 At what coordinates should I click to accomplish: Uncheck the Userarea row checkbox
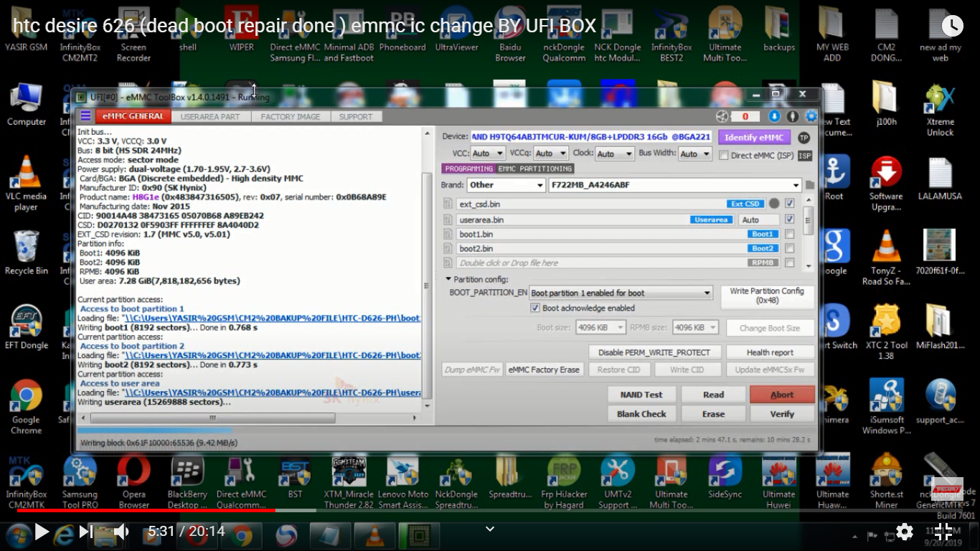coord(790,220)
